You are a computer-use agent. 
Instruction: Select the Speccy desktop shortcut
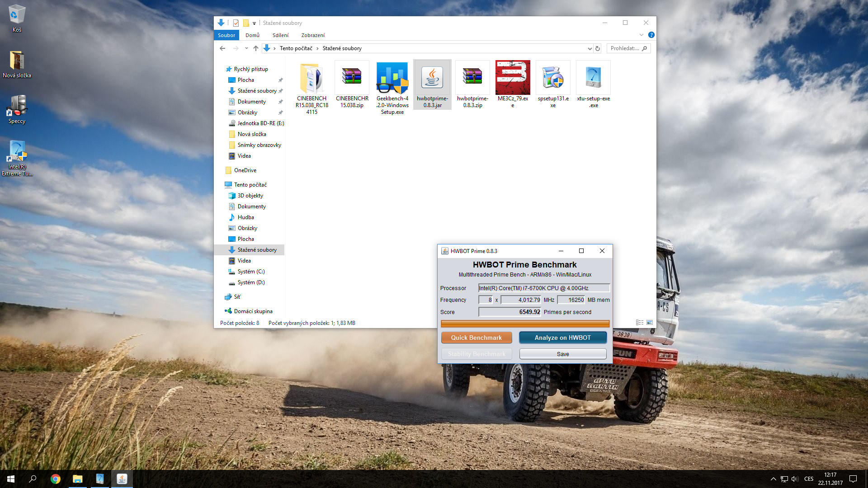[x=17, y=109]
